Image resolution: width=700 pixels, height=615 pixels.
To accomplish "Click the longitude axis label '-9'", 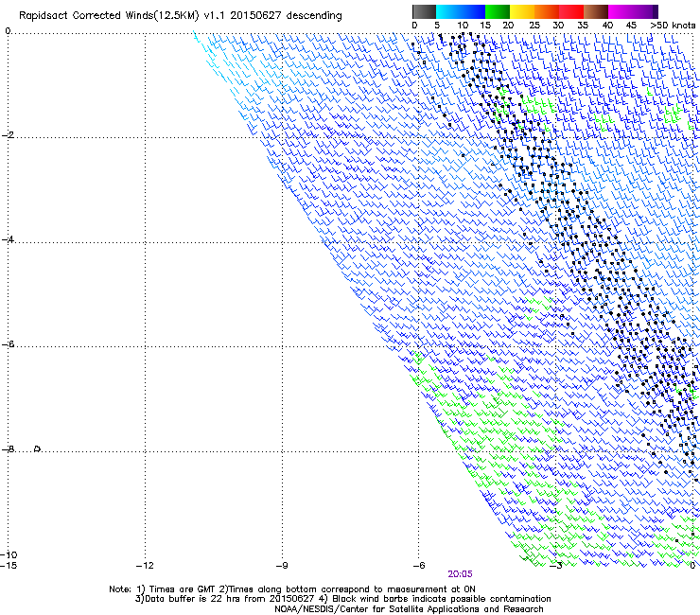I will tap(282, 566).
